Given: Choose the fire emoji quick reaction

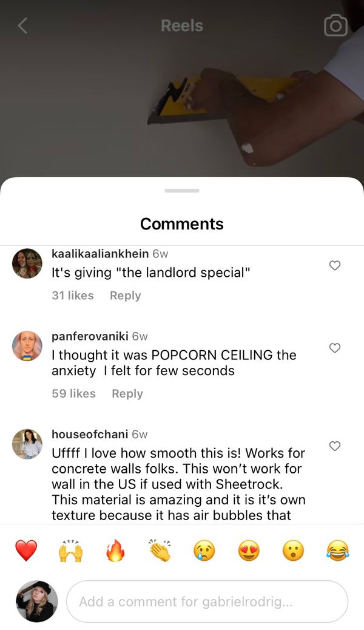Looking at the screenshot, I should pyautogui.click(x=115, y=550).
